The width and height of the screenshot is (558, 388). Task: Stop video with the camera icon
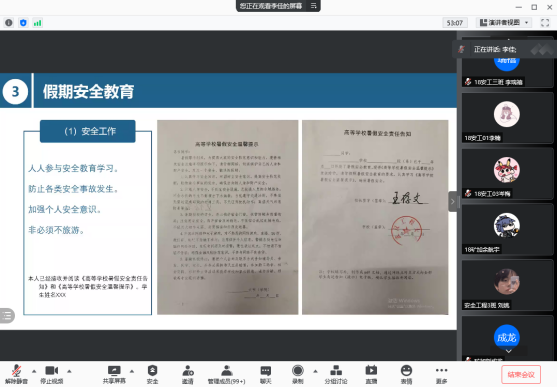click(52, 374)
